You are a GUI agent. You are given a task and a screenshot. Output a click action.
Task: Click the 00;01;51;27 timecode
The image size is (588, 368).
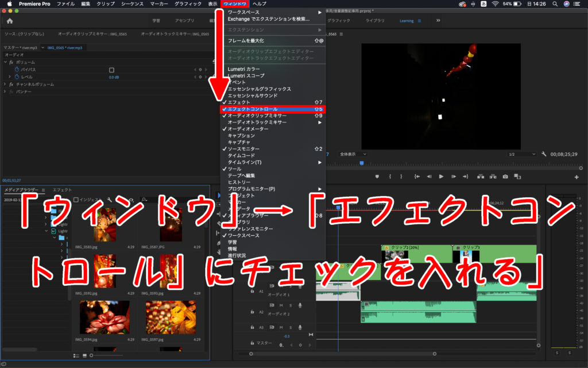point(11,181)
